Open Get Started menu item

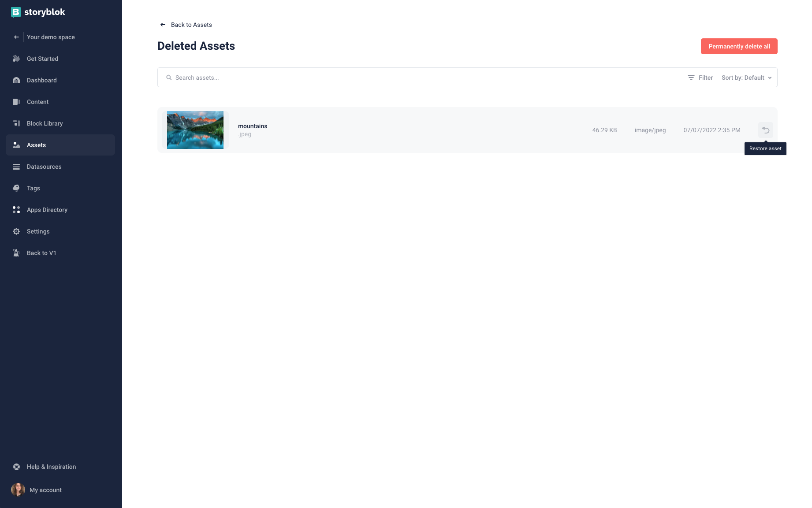(x=42, y=59)
